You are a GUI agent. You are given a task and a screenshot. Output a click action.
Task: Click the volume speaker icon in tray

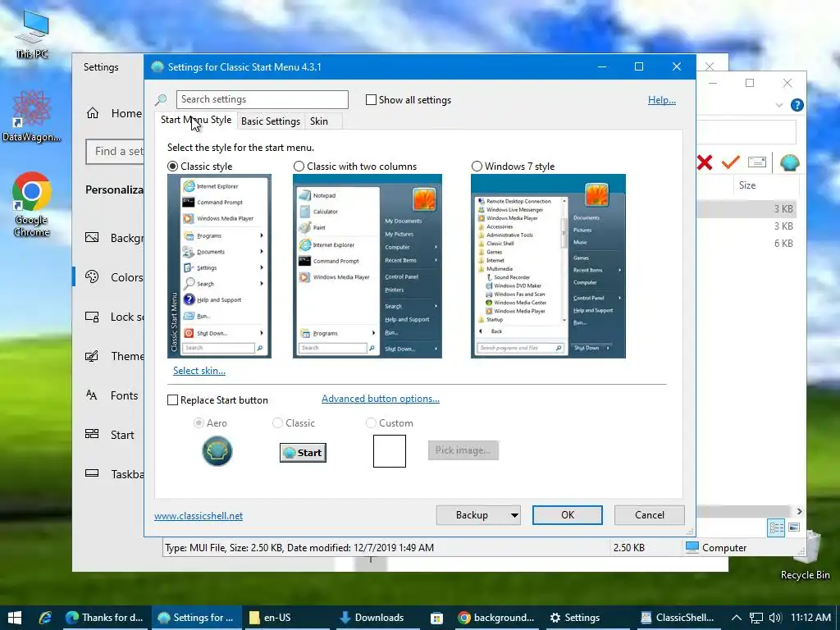tap(774, 618)
